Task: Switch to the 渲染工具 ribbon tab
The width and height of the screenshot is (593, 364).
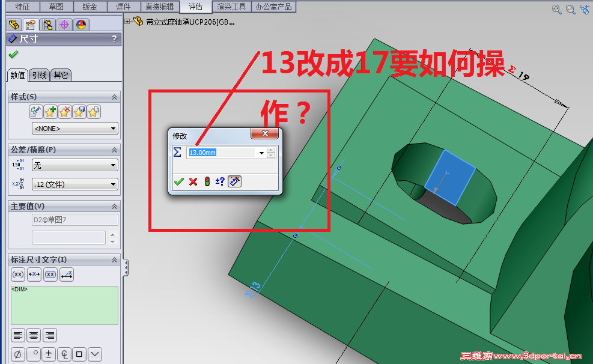Action: tap(233, 7)
